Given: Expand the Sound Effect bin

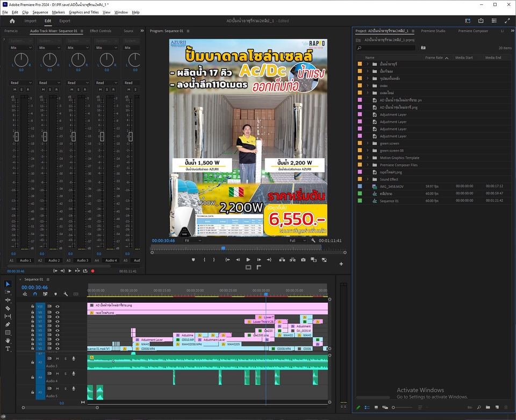Looking at the screenshot, I should [x=368, y=180].
